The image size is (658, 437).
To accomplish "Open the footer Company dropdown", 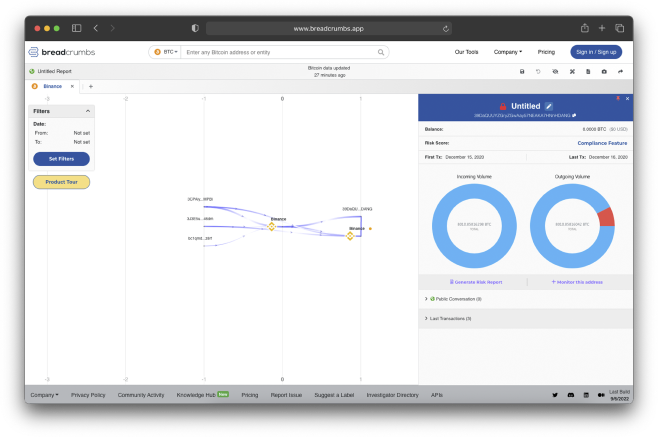I will (44, 395).
